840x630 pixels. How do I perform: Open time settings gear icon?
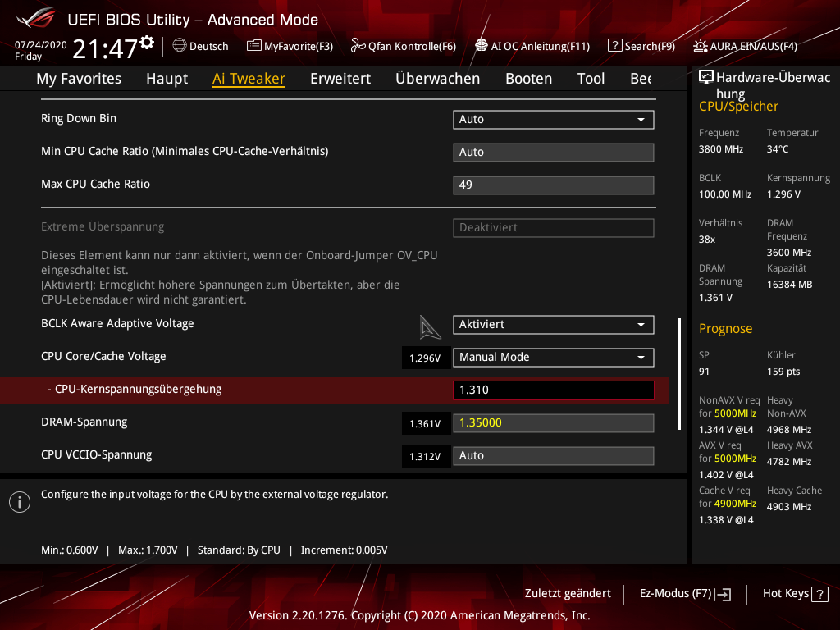tap(147, 43)
